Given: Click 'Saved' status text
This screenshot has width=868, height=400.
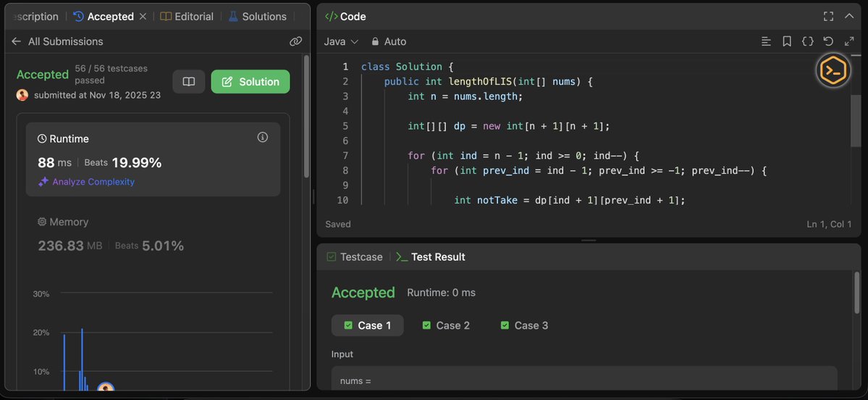Looking at the screenshot, I should point(338,225).
